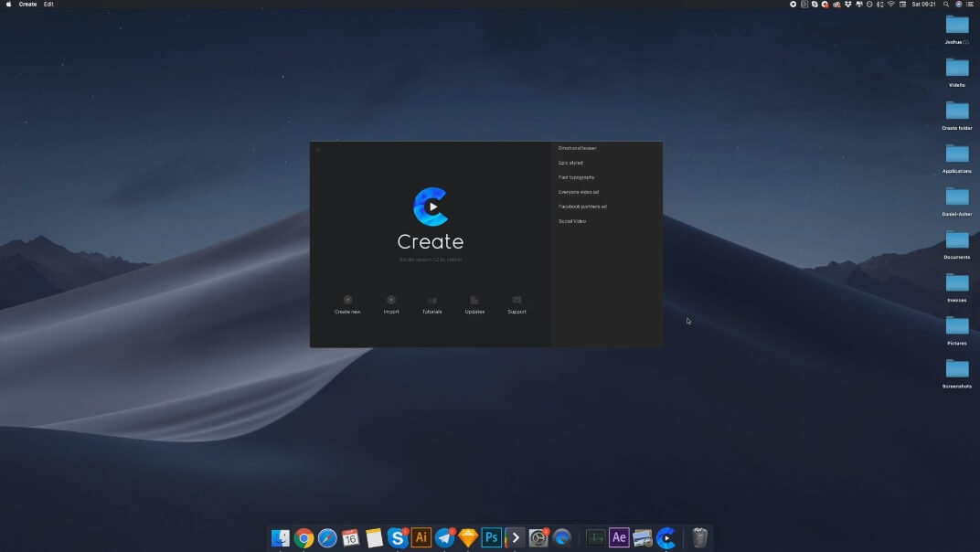Screen dimensions: 980x552
Task: Open Telegram from the dock
Action: 444,537
